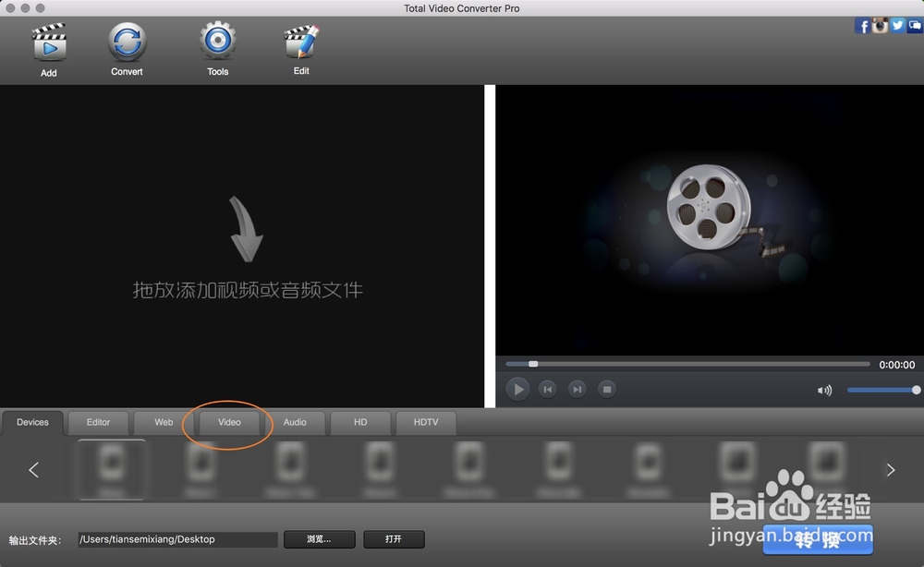
Task: Switch to the HDTV tab
Action: click(425, 422)
